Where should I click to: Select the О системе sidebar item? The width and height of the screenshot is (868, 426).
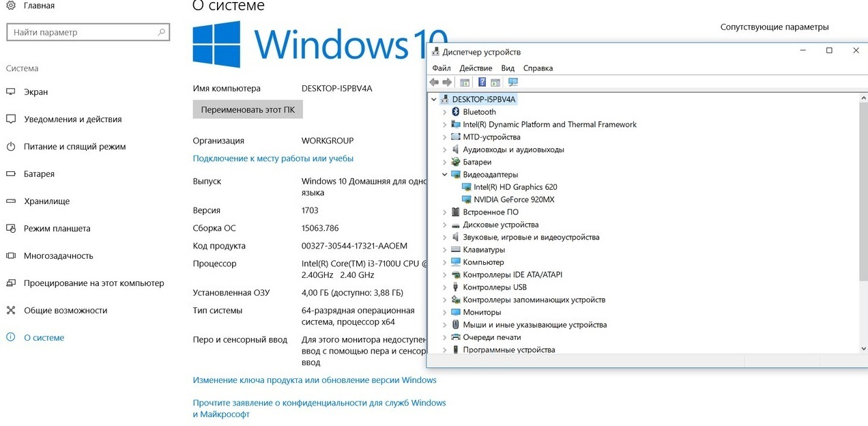point(44,338)
